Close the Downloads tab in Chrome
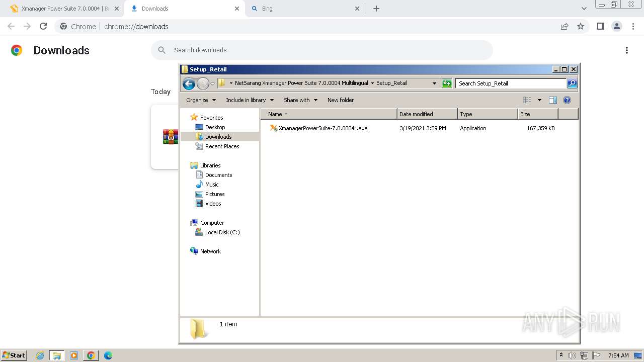The image size is (644, 362). pos(237,9)
